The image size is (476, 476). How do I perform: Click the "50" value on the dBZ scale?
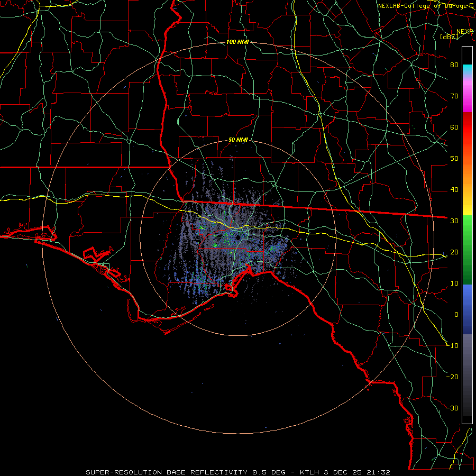pyautogui.click(x=454, y=158)
